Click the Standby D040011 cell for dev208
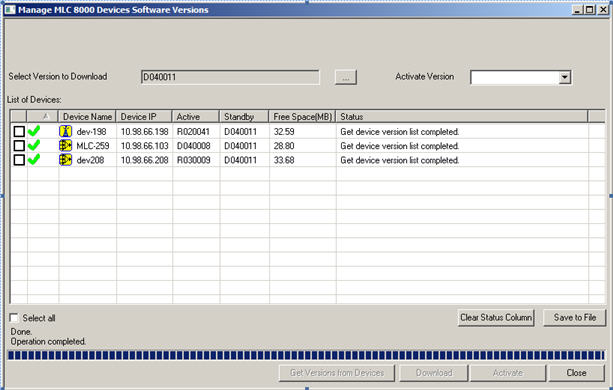Screen dimensions: 613x390 [240, 160]
